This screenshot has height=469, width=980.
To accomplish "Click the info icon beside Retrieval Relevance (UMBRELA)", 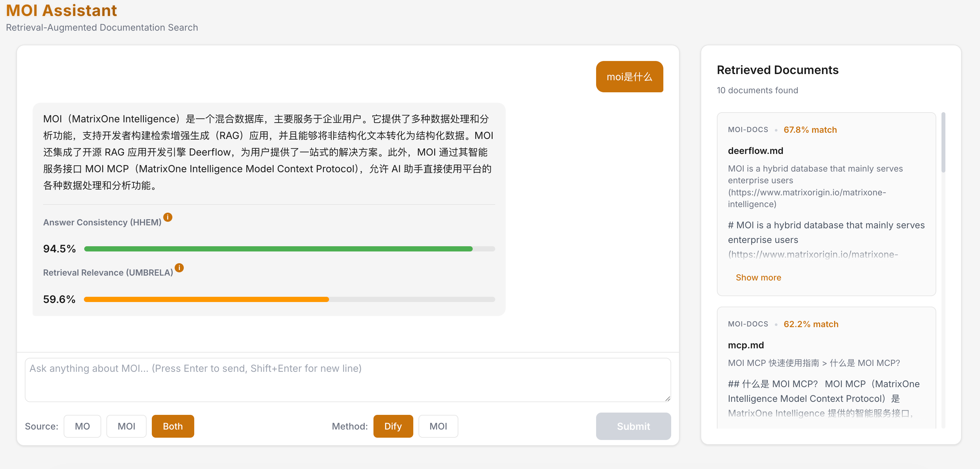I will click(179, 267).
